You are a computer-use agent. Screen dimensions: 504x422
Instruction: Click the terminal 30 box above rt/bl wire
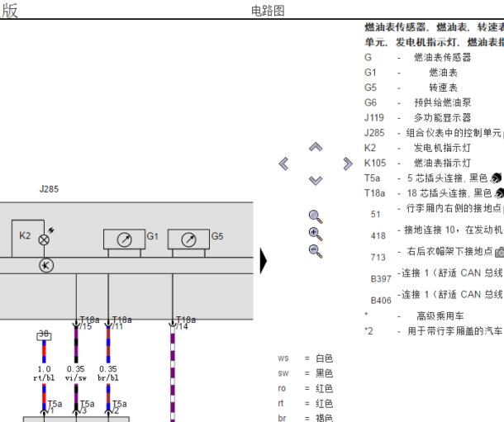pos(44,335)
